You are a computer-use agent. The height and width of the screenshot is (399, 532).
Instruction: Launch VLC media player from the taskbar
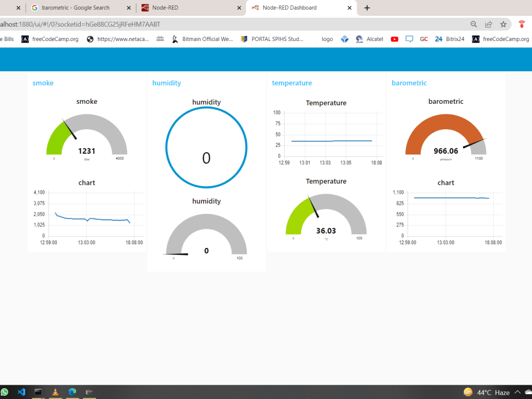[55, 392]
